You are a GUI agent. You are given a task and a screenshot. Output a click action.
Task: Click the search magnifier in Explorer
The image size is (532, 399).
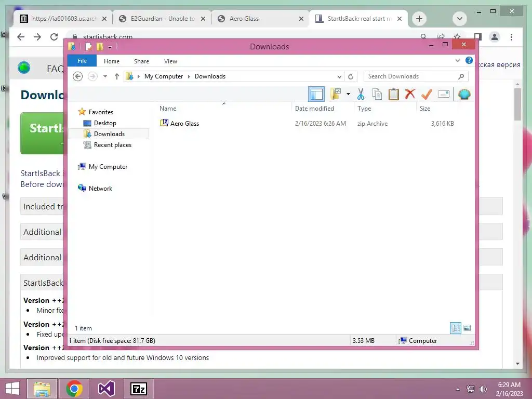[461, 76]
